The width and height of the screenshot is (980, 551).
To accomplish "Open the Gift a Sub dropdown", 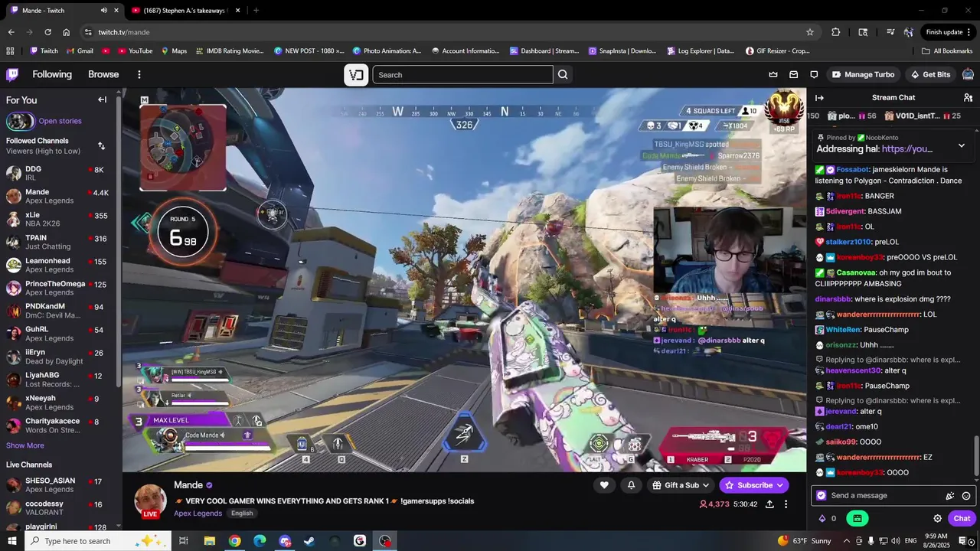I will click(x=681, y=485).
